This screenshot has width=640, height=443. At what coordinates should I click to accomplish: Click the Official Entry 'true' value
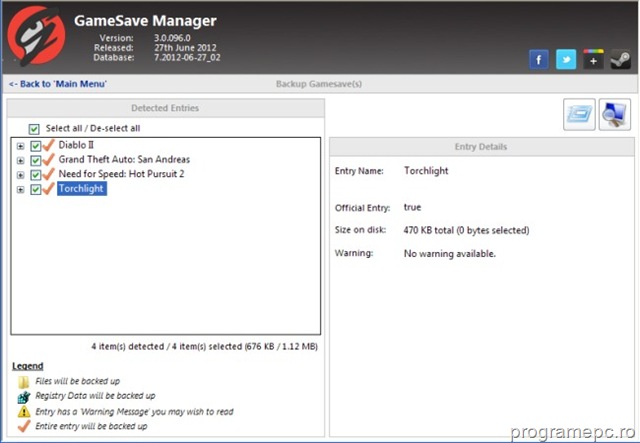pos(412,207)
